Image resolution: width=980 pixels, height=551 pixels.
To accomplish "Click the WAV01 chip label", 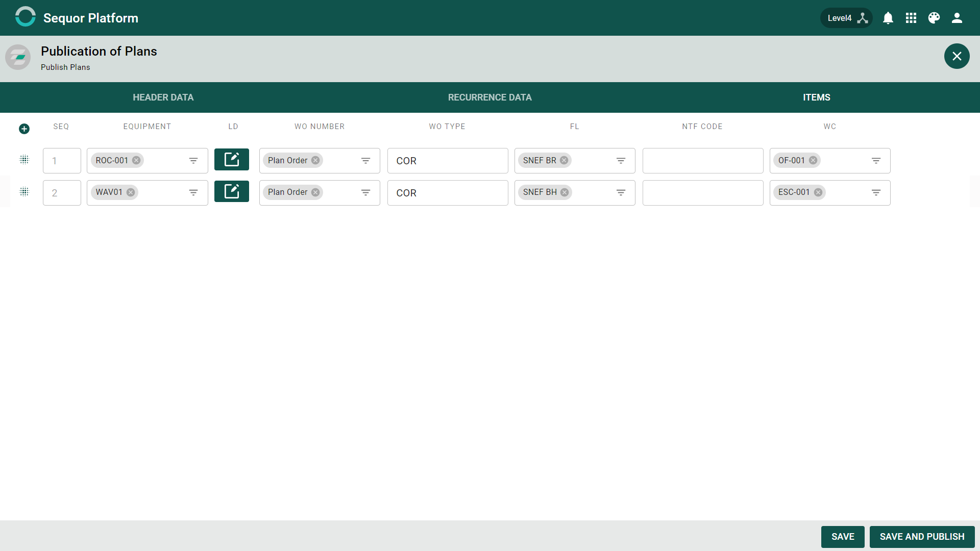I will 109,192.
